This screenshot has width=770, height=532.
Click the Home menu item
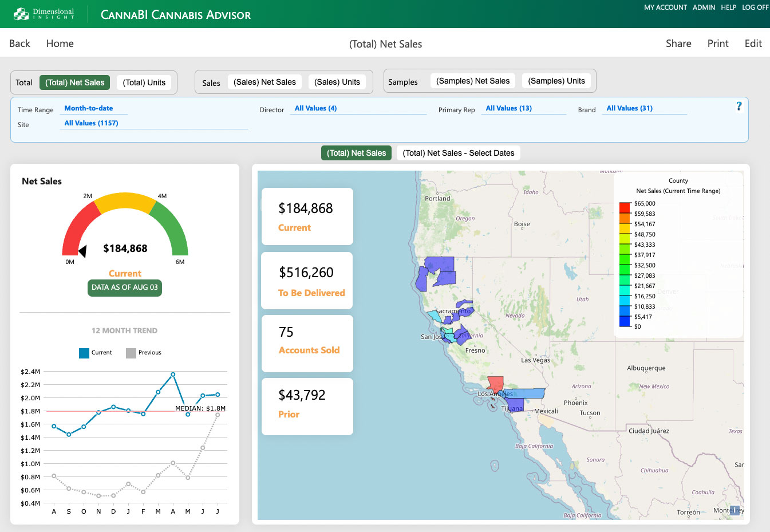tap(60, 44)
